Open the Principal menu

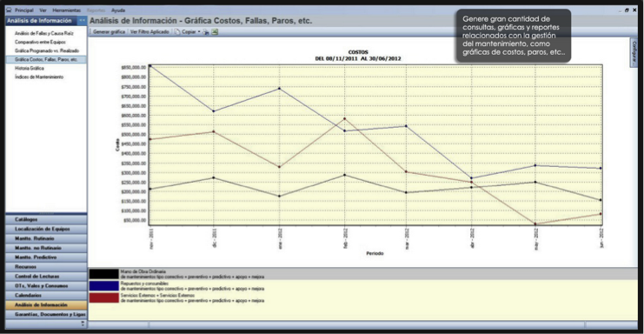point(24,10)
